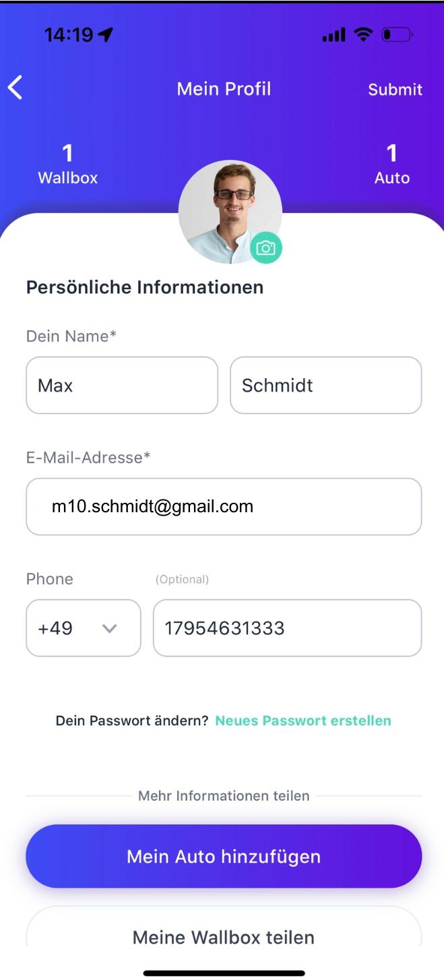Viewport: 444px width, 980px height.
Task: Edit the E-Mail-Adresse field
Action: [x=224, y=507]
